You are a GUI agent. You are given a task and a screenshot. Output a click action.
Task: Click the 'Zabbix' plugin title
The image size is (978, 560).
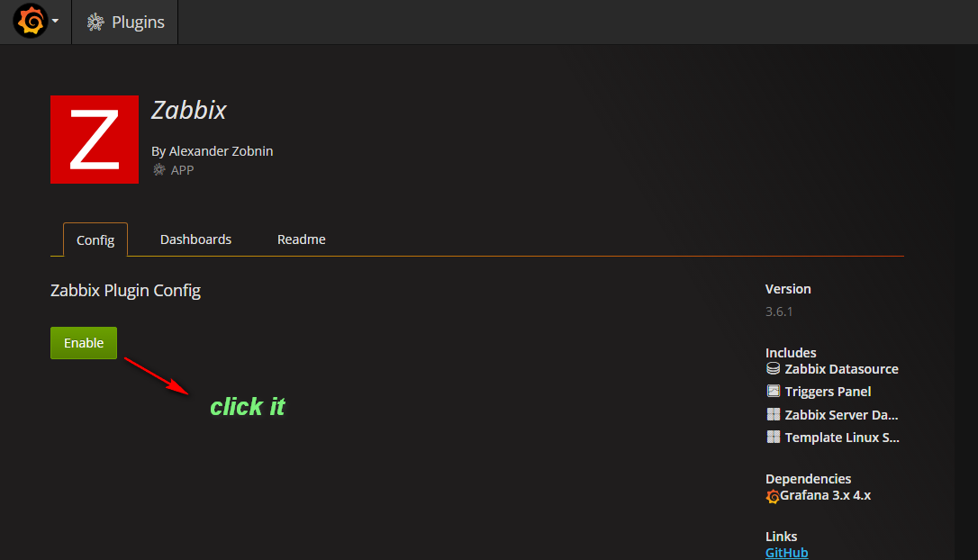189,111
